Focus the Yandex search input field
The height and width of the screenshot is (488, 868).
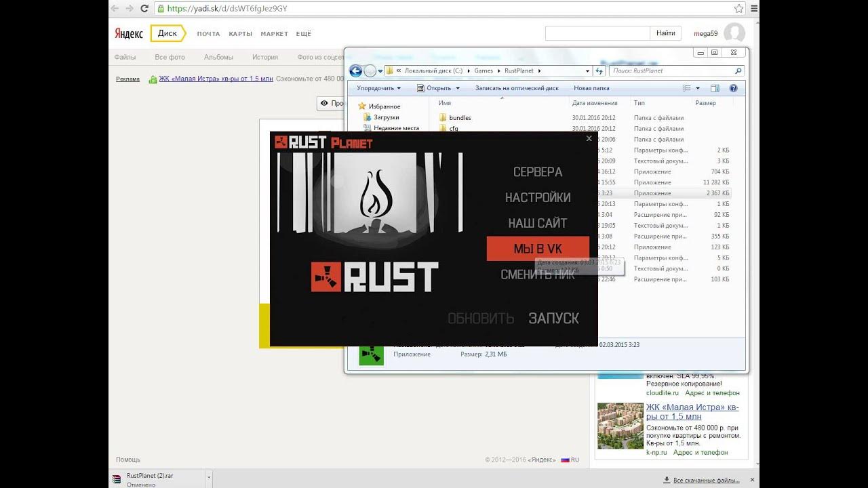pyautogui.click(x=597, y=33)
